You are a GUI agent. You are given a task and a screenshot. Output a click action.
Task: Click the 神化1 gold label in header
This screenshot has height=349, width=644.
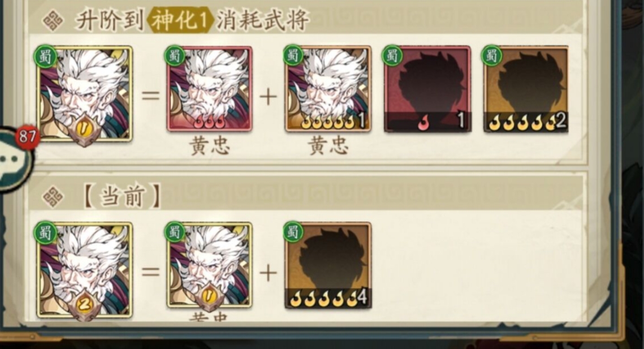(x=179, y=20)
